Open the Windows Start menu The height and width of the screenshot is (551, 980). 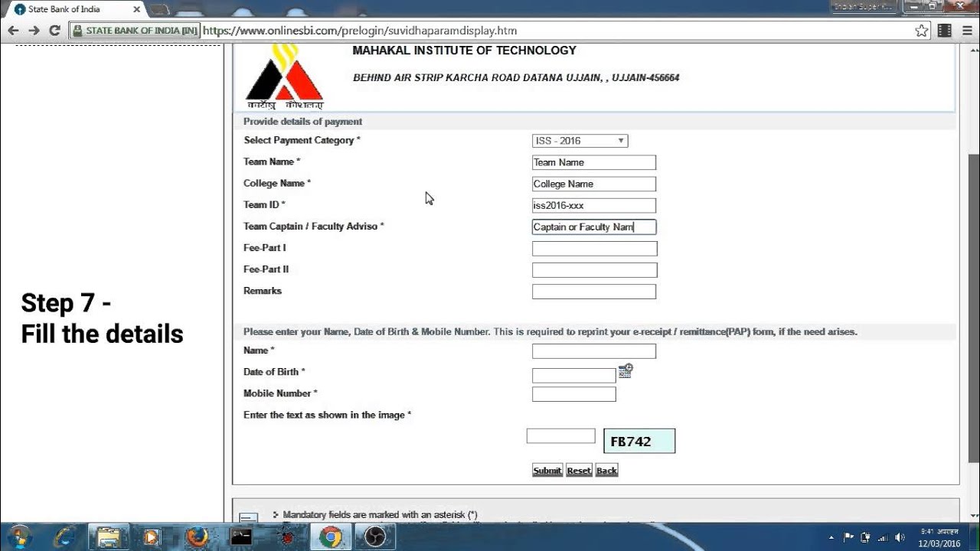coord(18,536)
